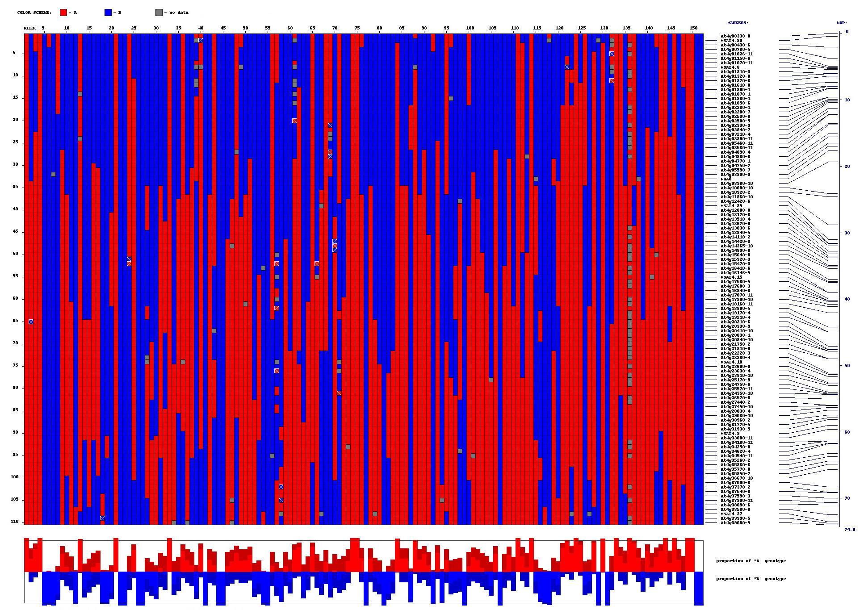Click the MSAT4.18 marker label
The width and height of the screenshot is (868, 610).
(731, 362)
